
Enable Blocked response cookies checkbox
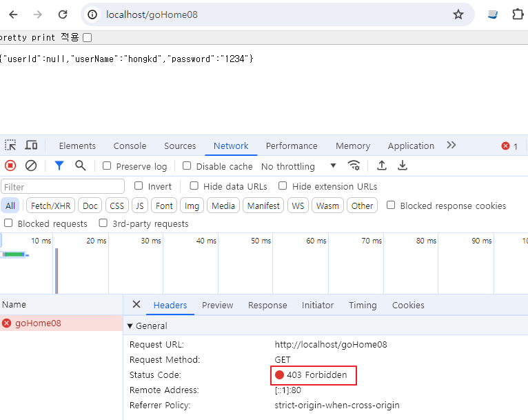pos(391,205)
